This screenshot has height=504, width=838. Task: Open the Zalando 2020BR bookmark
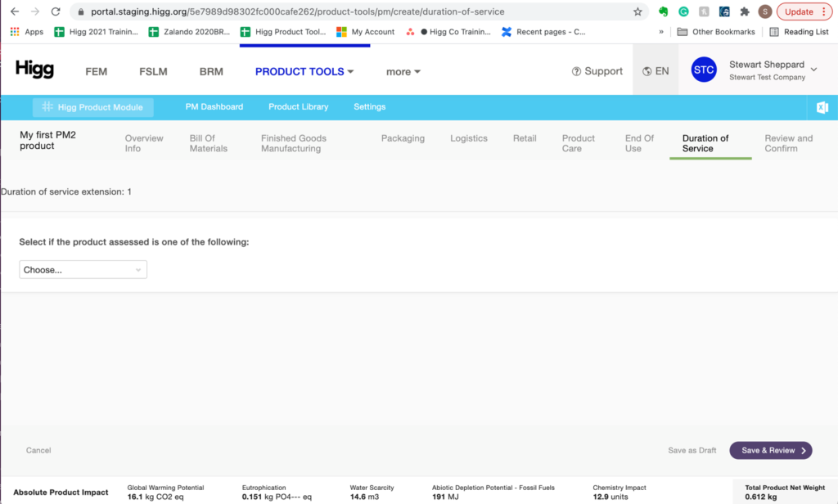pyautogui.click(x=189, y=32)
